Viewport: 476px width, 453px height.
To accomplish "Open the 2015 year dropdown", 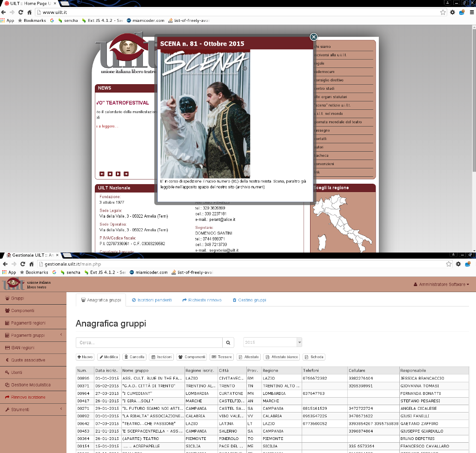I will point(272,342).
